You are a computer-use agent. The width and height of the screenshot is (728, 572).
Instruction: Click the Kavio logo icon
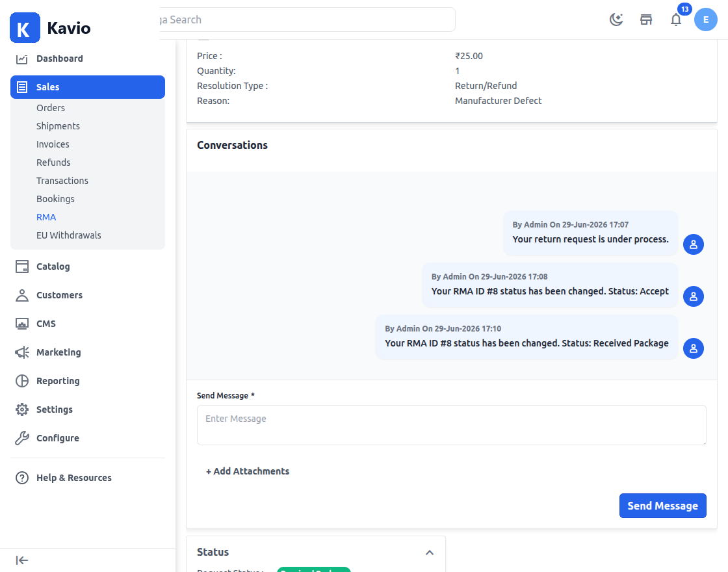[25, 28]
